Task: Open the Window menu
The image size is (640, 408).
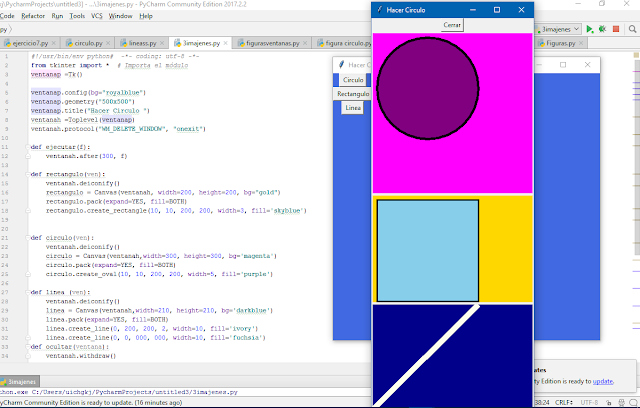Action: (x=120, y=16)
